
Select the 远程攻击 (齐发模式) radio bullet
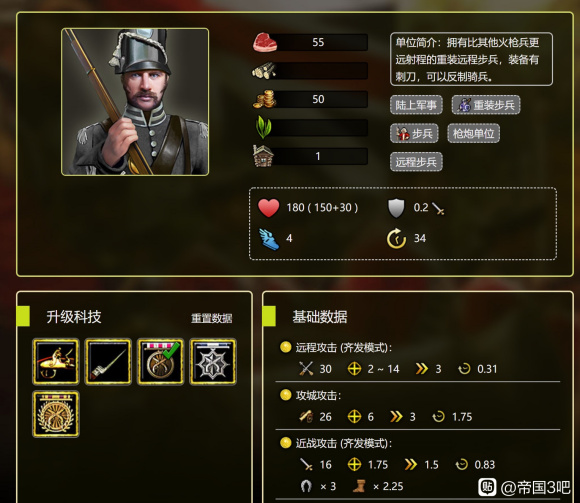click(286, 347)
